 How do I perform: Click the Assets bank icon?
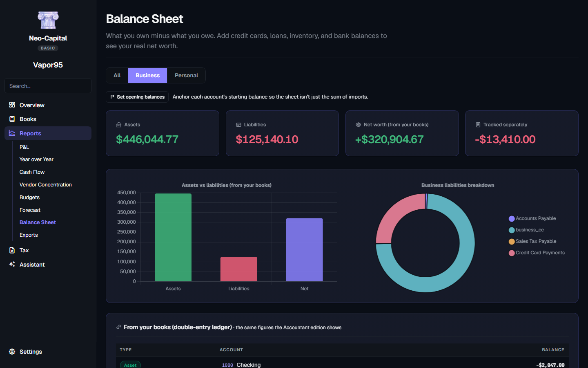(x=119, y=125)
